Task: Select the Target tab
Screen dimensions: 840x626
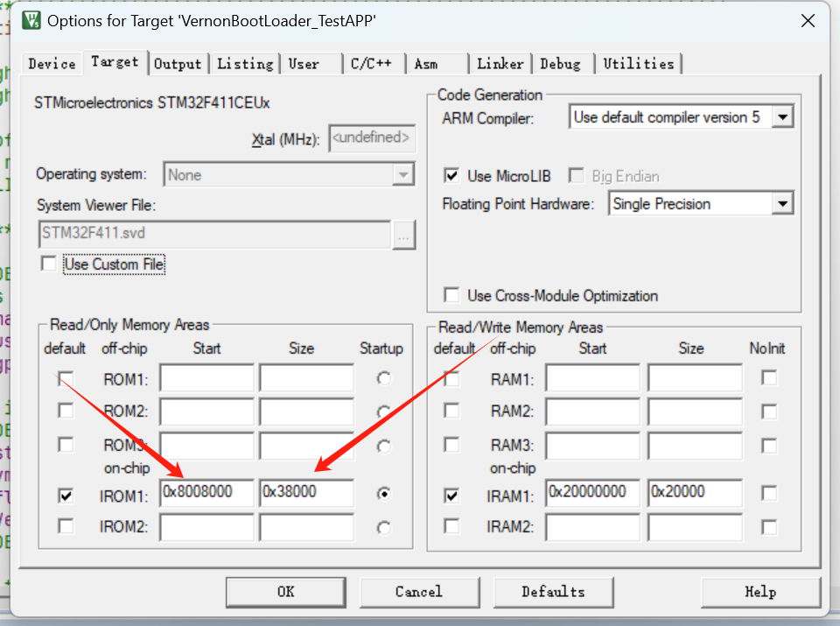Action: (115, 62)
